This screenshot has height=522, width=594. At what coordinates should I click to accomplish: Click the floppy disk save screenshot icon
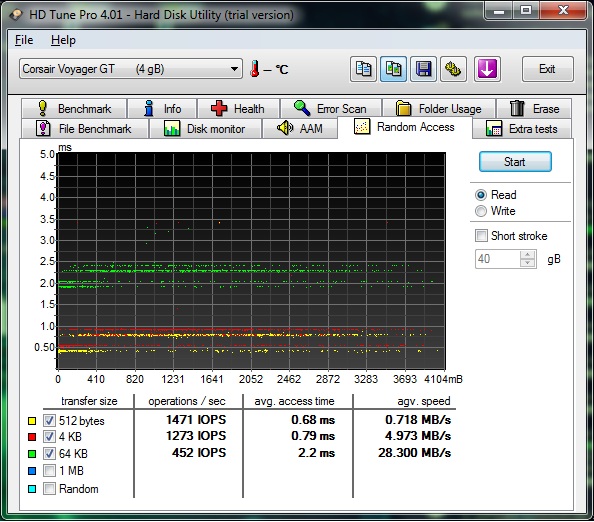[x=424, y=69]
